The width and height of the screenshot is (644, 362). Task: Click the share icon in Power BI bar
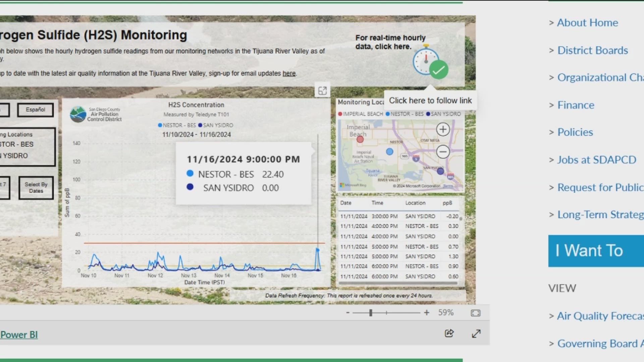tap(449, 333)
